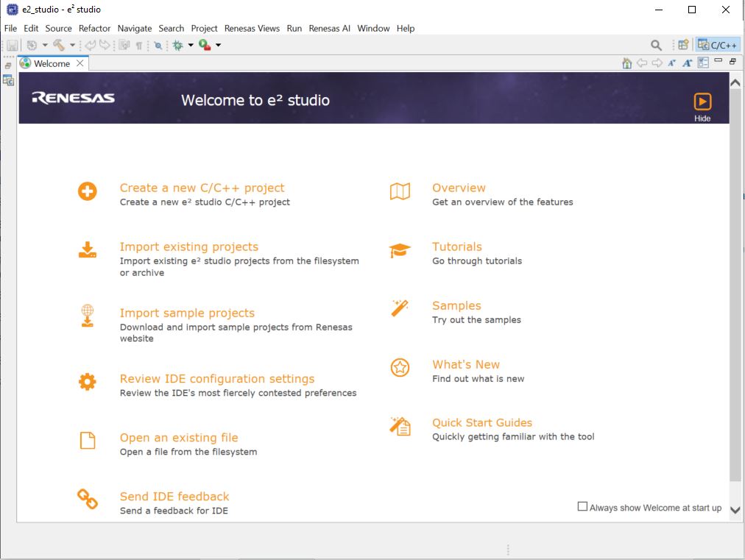Image resolution: width=745 pixels, height=560 pixels.
Task: Enable Always show Welcome at start up
Action: coord(582,507)
